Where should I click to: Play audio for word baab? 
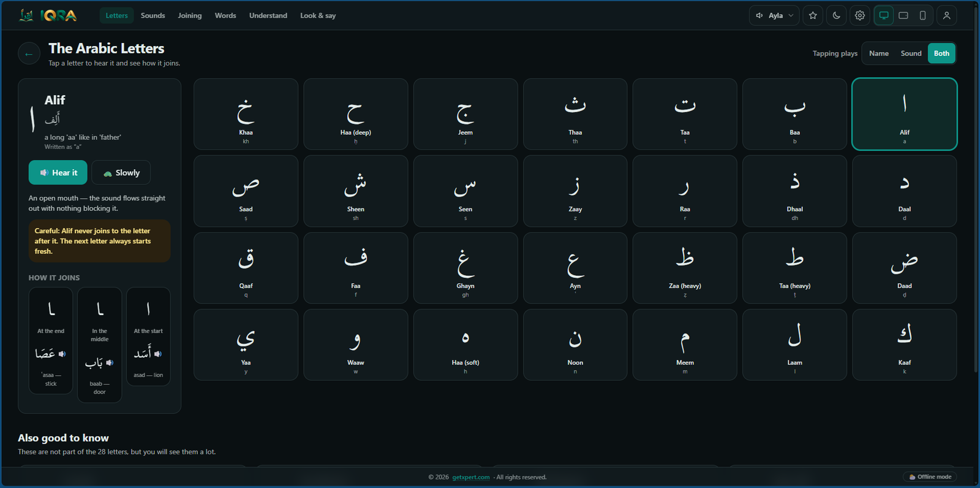point(110,362)
